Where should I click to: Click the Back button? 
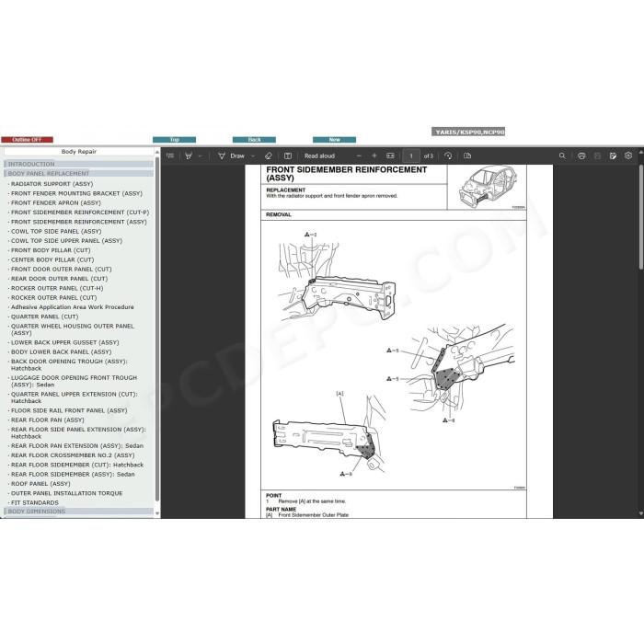(x=254, y=140)
